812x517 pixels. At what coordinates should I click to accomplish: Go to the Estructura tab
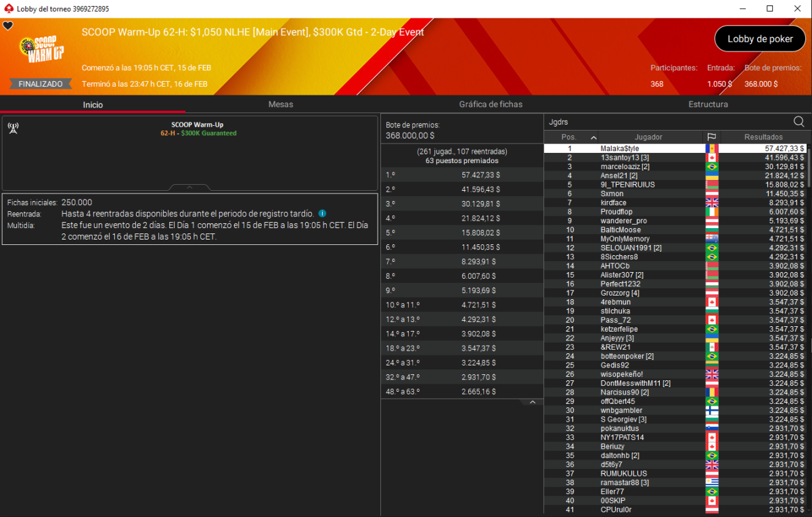point(708,105)
